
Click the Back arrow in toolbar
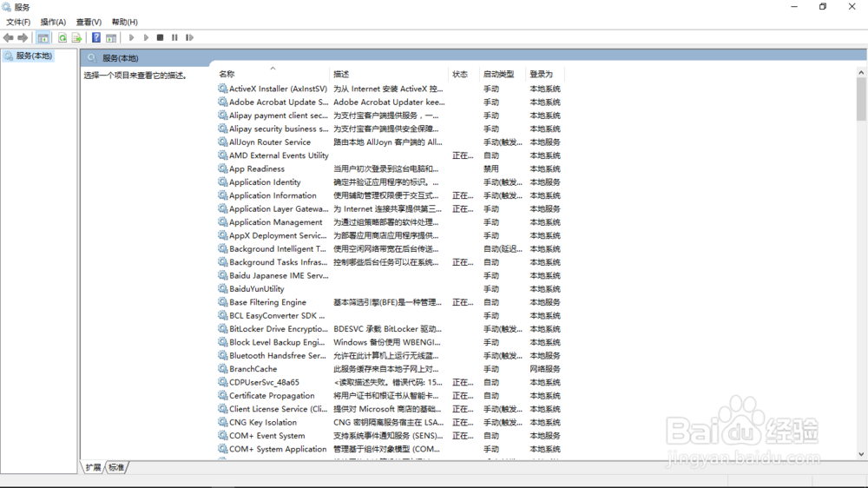pos(9,37)
